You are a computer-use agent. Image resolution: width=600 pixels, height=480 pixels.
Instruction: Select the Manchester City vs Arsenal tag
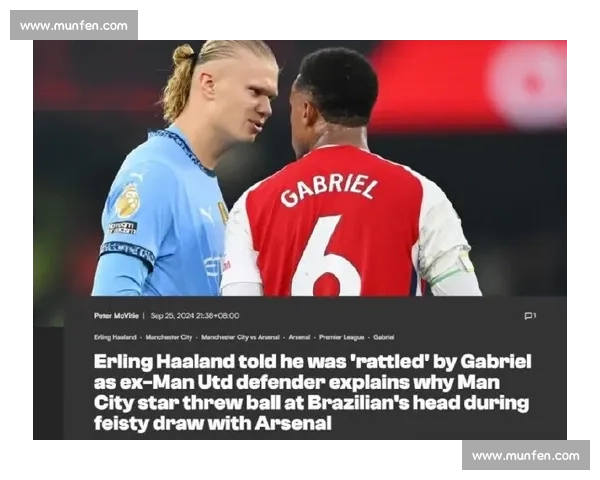(240, 337)
